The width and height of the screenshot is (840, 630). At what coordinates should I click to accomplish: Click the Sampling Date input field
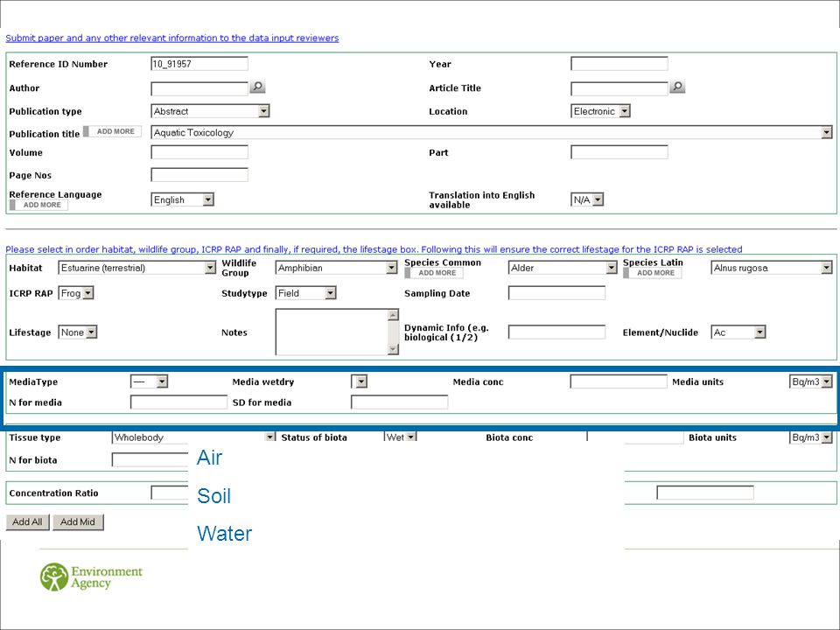coord(556,292)
